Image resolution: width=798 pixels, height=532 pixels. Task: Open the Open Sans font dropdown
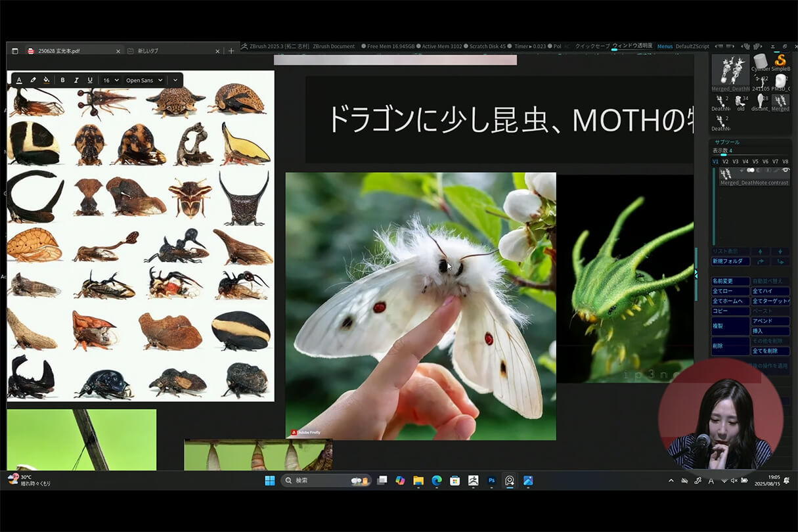(143, 79)
